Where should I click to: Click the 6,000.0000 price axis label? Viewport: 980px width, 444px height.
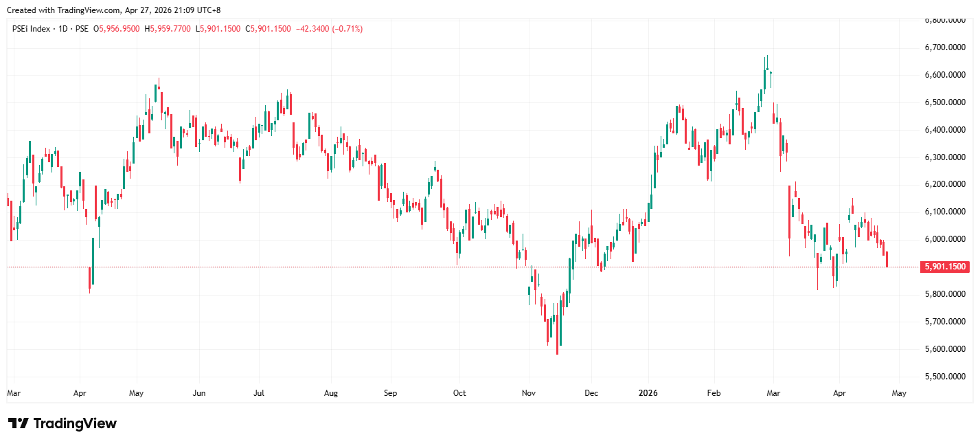[945, 239]
